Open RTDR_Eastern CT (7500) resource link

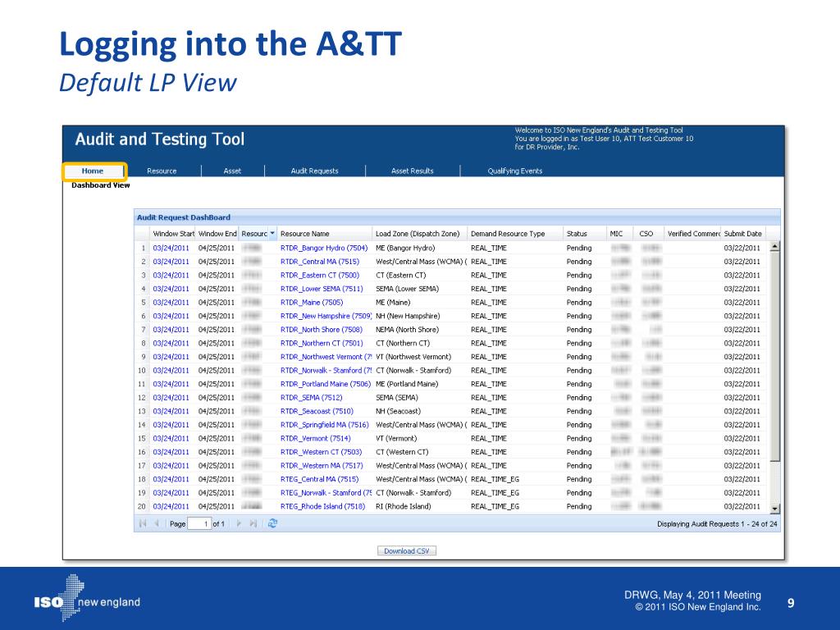point(320,275)
